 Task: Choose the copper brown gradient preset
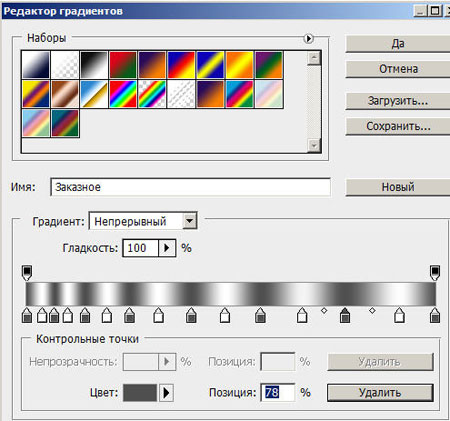65,94
